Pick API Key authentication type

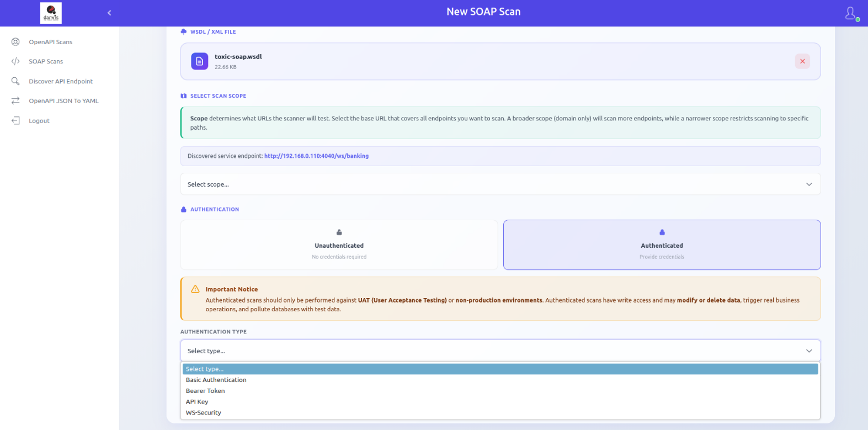click(197, 402)
